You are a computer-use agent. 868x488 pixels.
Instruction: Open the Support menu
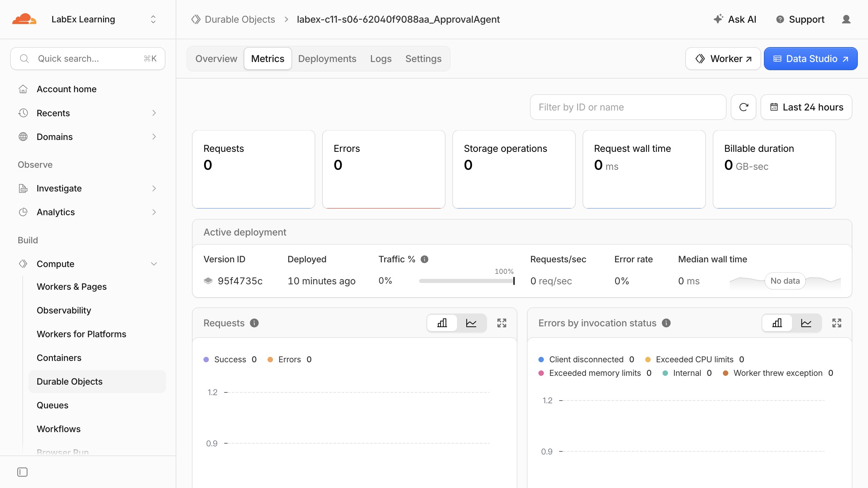(800, 19)
